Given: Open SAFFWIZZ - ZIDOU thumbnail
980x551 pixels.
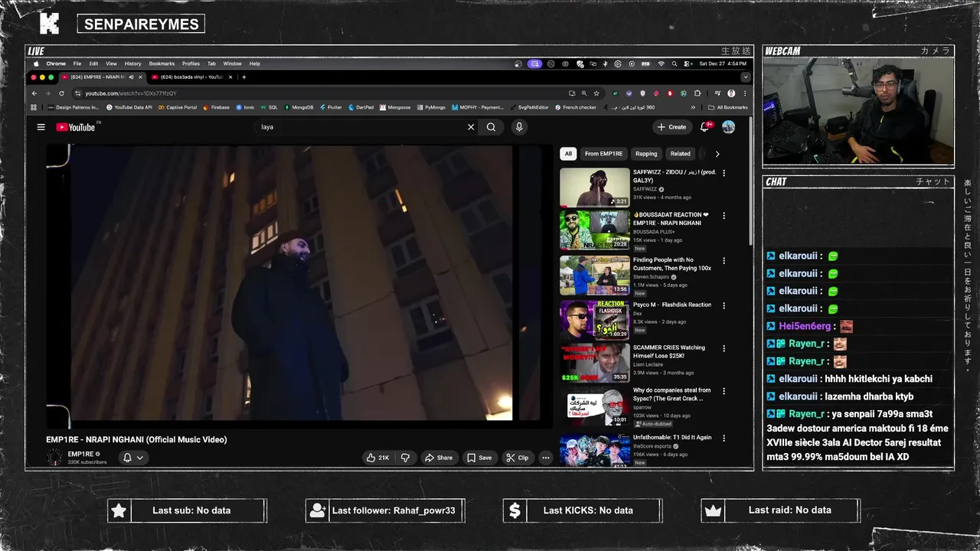Looking at the screenshot, I should [x=594, y=187].
